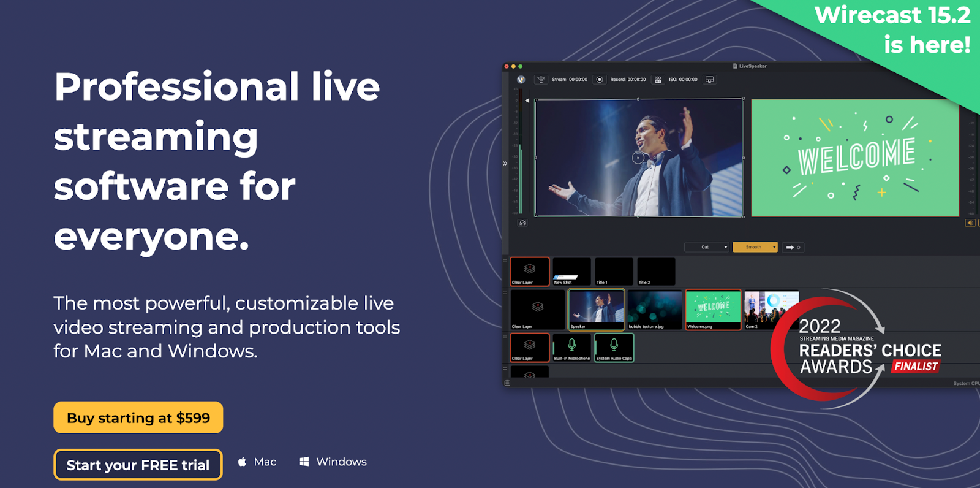
Task: Click the shot bin layout icon at bottom-left
Action: 507,383
